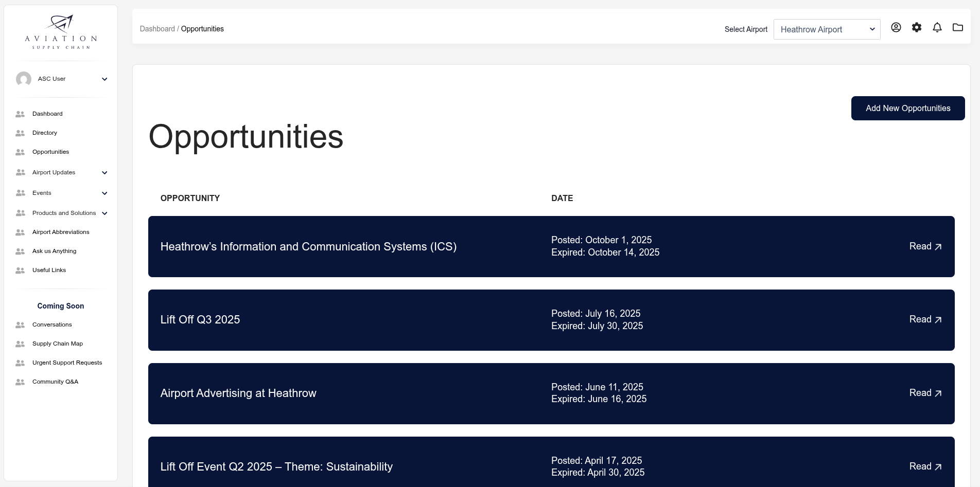Expand Products and Solutions chevron
Image resolution: width=980 pixels, height=487 pixels.
point(104,213)
